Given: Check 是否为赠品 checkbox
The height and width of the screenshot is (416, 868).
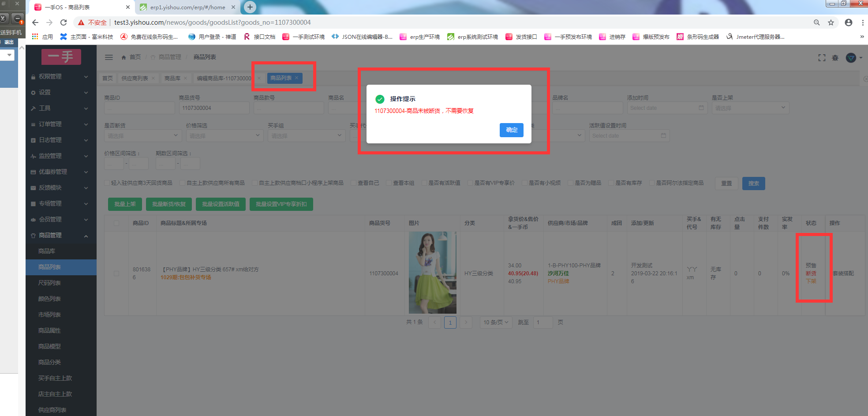Looking at the screenshot, I should pyautogui.click(x=570, y=183).
